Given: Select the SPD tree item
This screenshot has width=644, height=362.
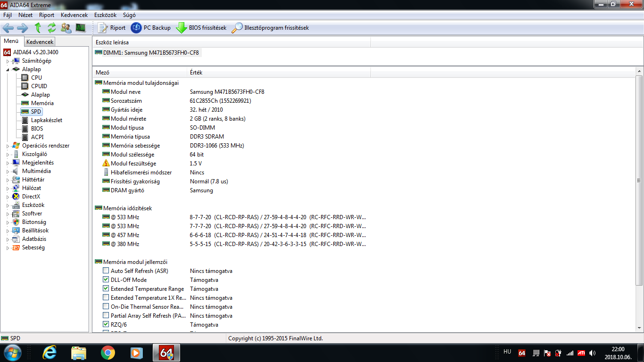Looking at the screenshot, I should pyautogui.click(x=32, y=112).
